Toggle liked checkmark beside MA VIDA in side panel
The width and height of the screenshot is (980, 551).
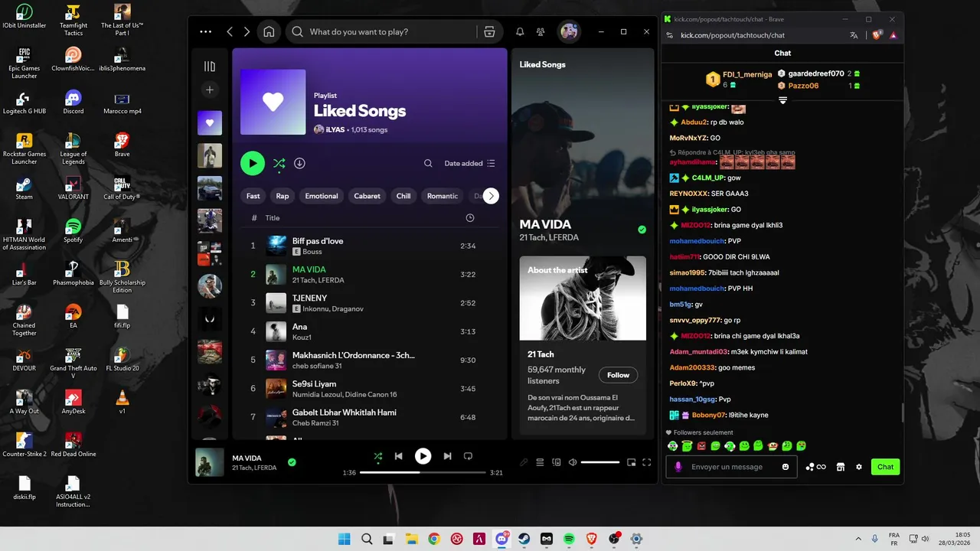[x=642, y=230]
